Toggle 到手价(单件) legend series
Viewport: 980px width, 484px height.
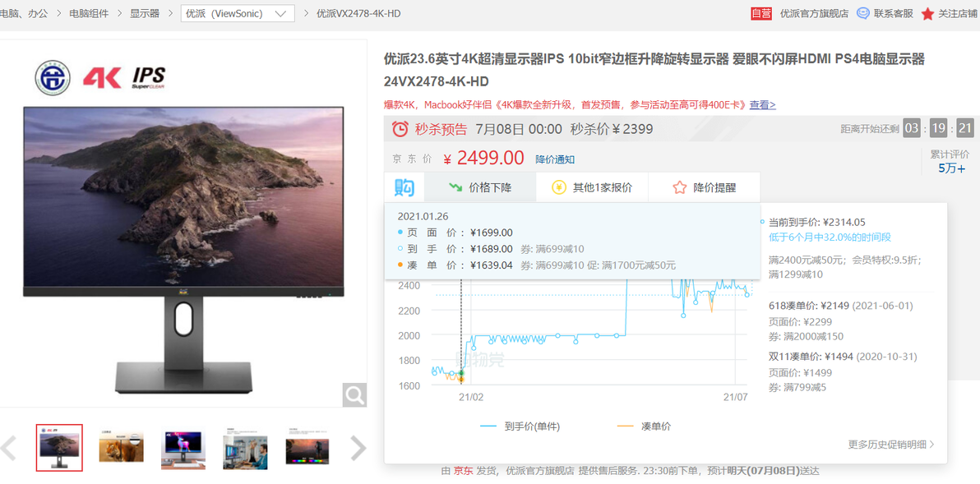520,426
